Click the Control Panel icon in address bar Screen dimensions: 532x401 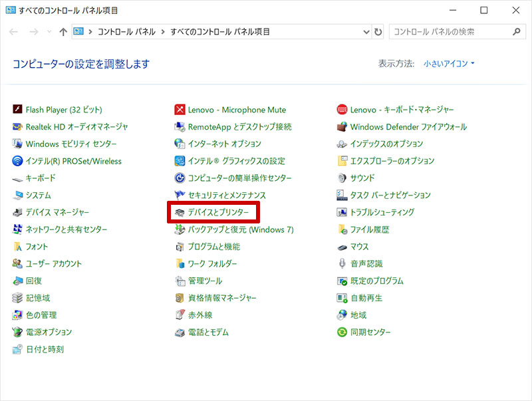[x=78, y=31]
